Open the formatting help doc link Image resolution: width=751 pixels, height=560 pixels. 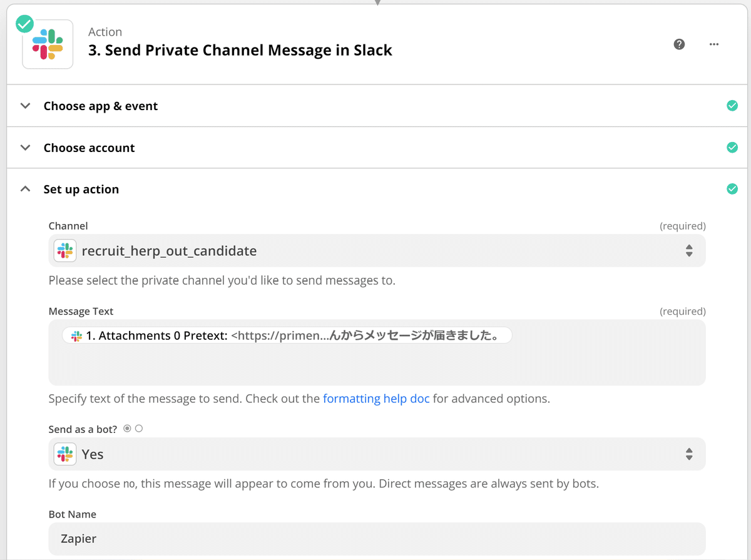tap(376, 399)
